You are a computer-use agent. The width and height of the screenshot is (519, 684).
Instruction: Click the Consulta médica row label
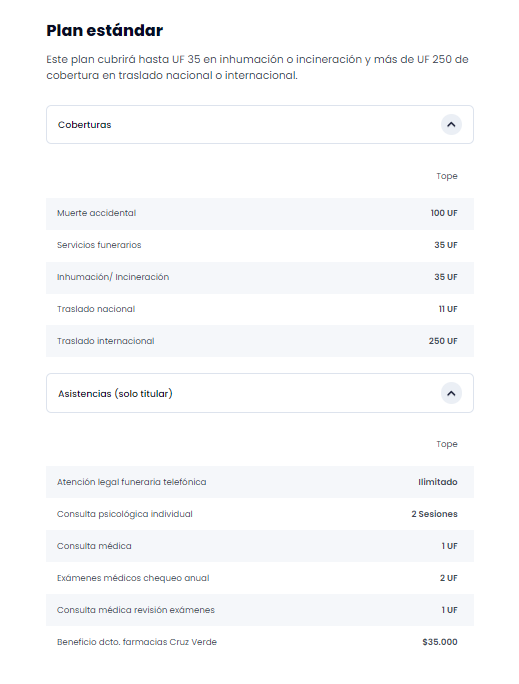[94, 546]
